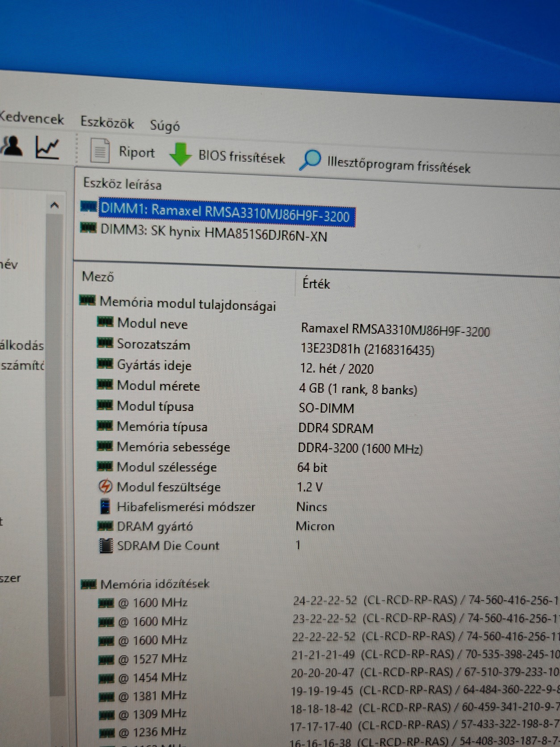Click the Modul szélessége row icon
The height and width of the screenshot is (747, 560).
click(x=104, y=466)
